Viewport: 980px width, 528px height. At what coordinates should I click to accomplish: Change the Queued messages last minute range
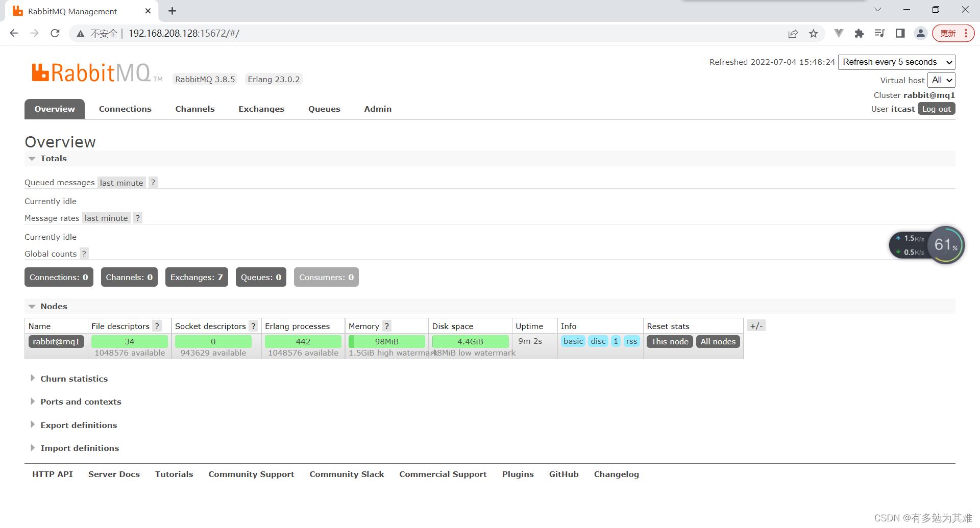[x=121, y=183]
